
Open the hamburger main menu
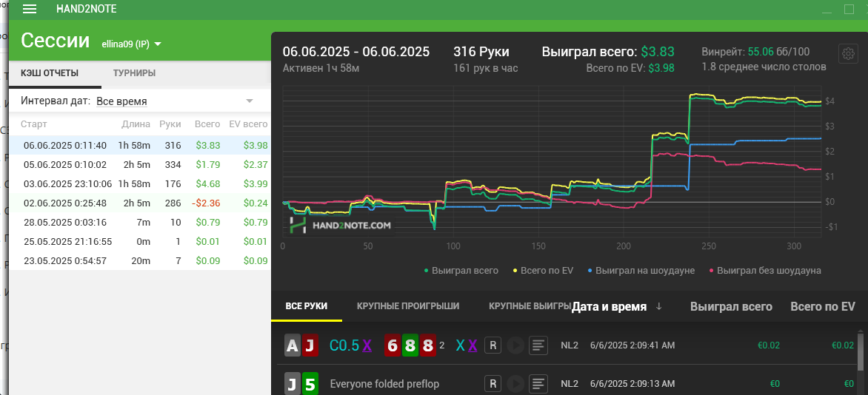30,10
